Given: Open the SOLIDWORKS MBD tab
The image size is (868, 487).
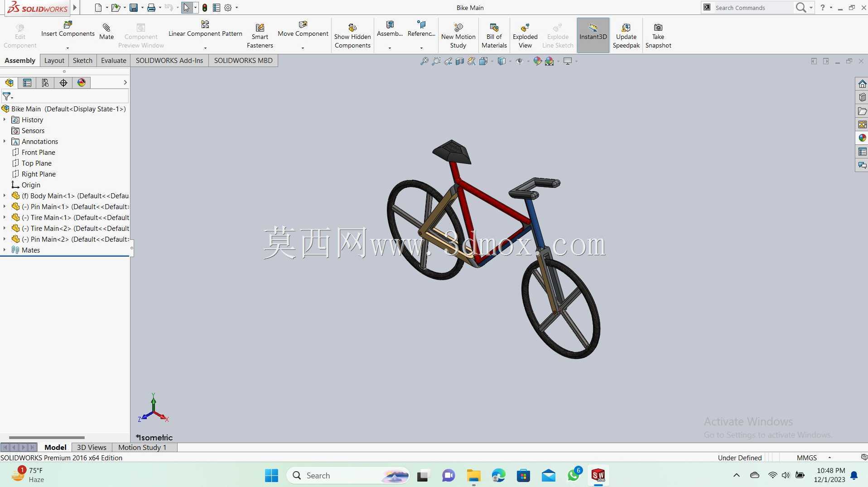Looking at the screenshot, I should pyautogui.click(x=243, y=61).
